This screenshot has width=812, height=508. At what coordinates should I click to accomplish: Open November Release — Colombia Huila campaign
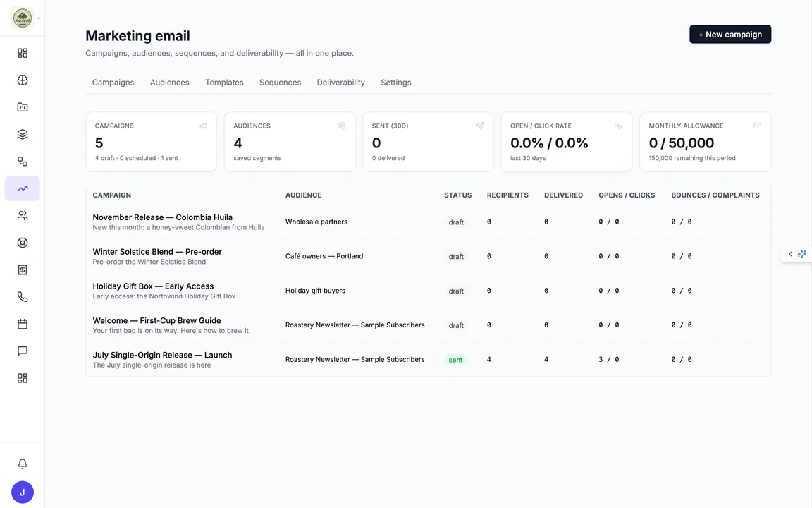pos(163,217)
